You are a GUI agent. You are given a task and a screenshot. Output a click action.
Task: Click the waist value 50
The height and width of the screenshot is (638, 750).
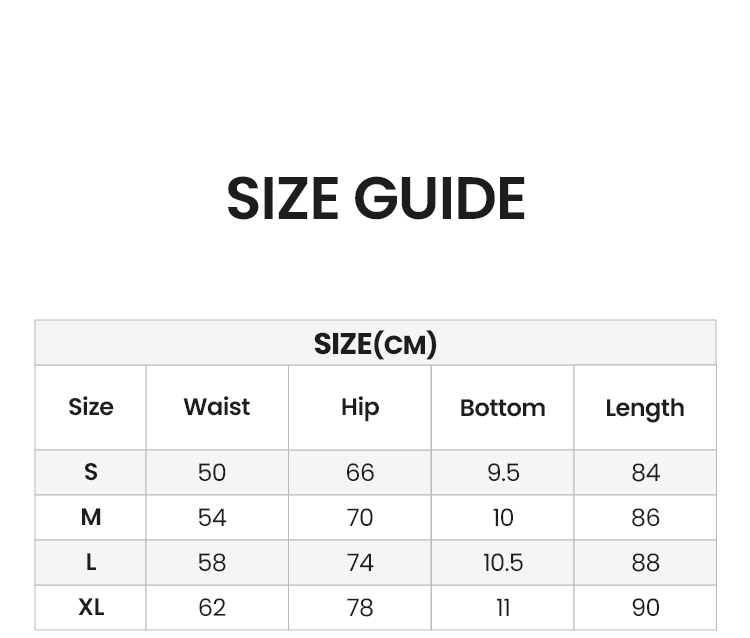212,473
